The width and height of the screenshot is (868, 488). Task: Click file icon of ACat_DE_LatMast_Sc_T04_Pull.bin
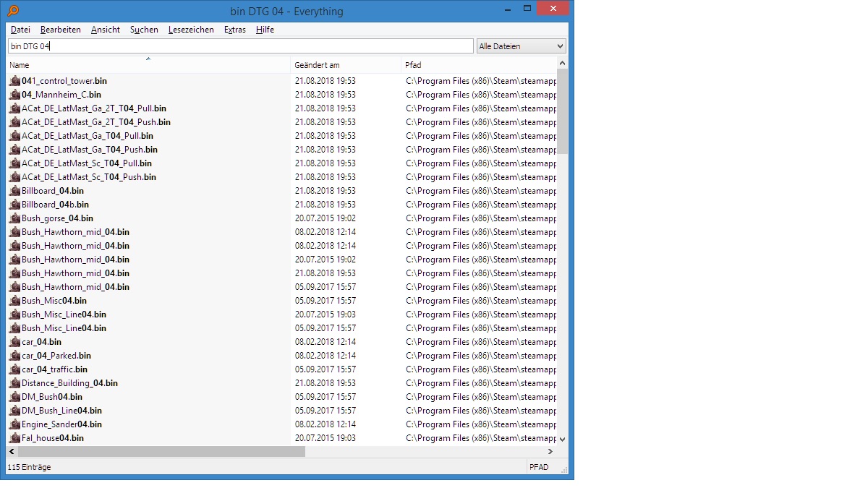14,163
